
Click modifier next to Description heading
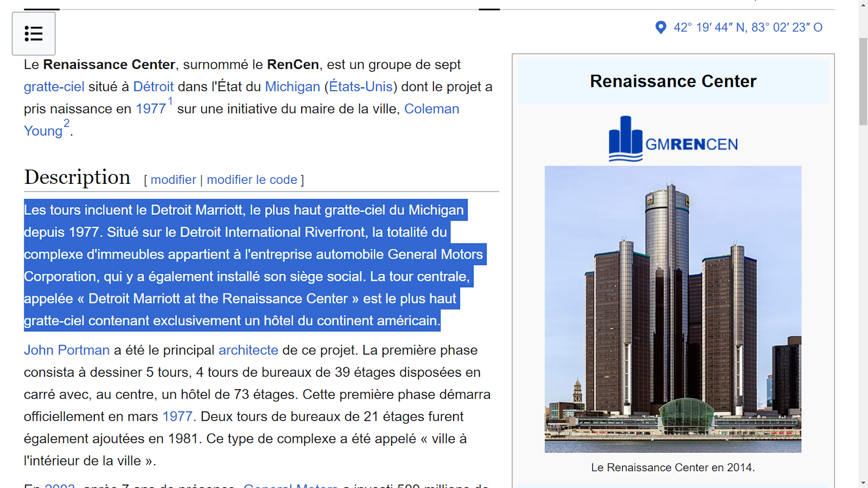point(173,180)
